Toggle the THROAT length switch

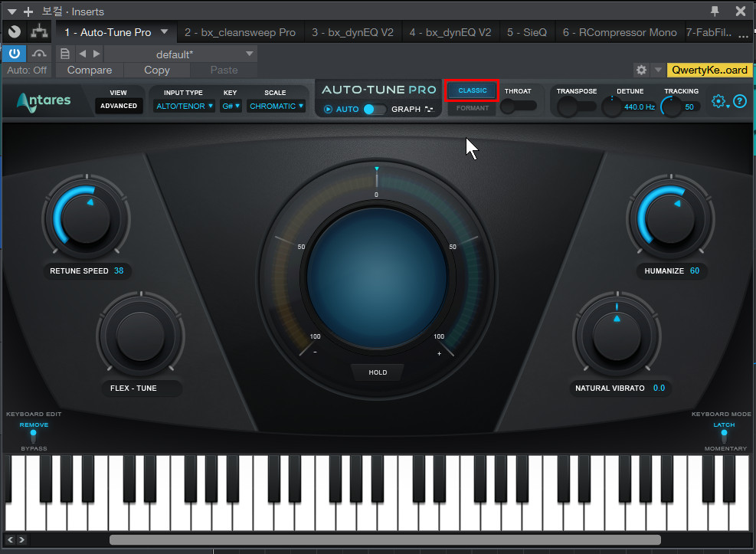519,106
